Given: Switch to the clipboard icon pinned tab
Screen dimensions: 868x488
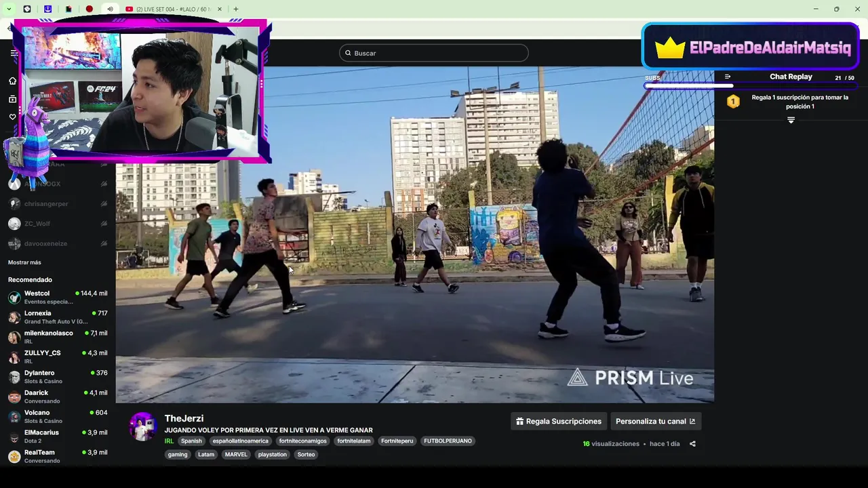Looking at the screenshot, I should 68,9.
